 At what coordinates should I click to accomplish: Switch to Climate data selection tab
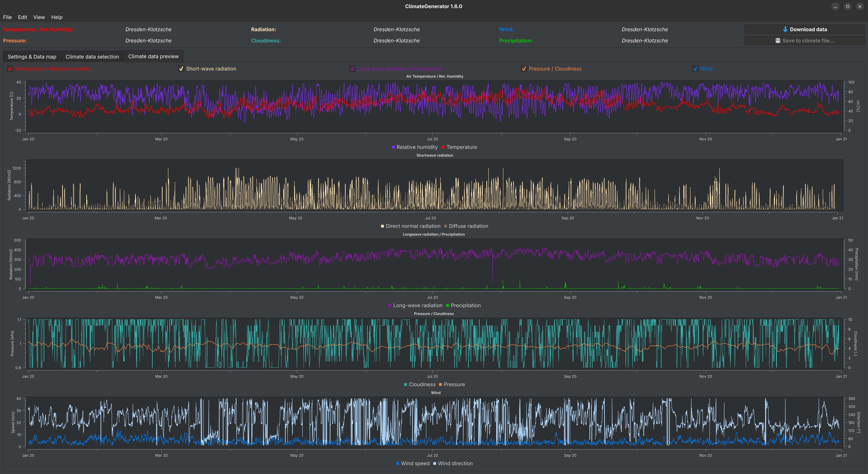click(x=92, y=57)
